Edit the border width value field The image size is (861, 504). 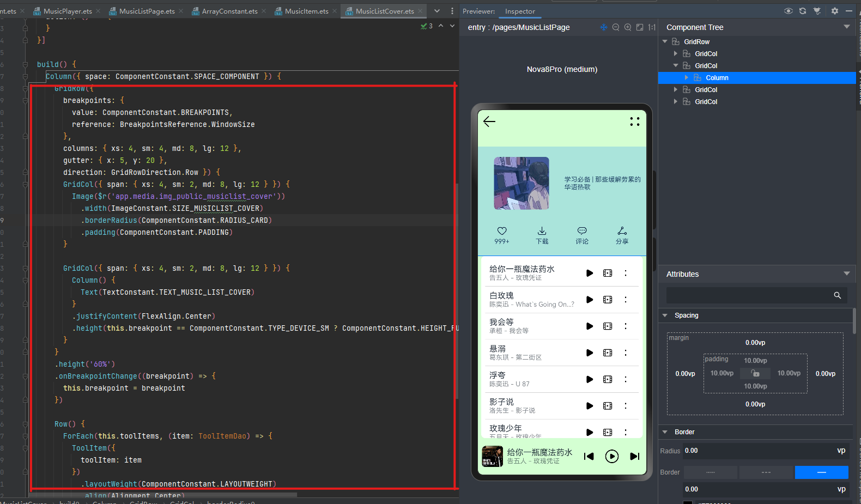[x=766, y=489]
